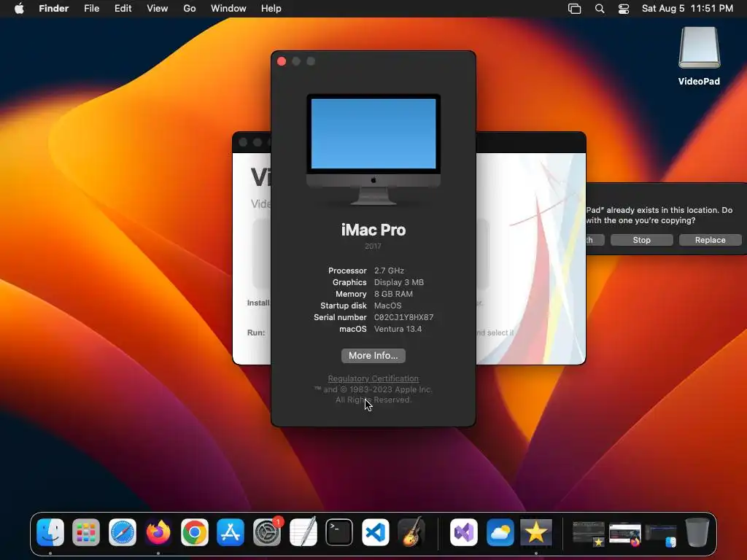Click the serial number C02CJ1Y8HX87

pyautogui.click(x=403, y=317)
